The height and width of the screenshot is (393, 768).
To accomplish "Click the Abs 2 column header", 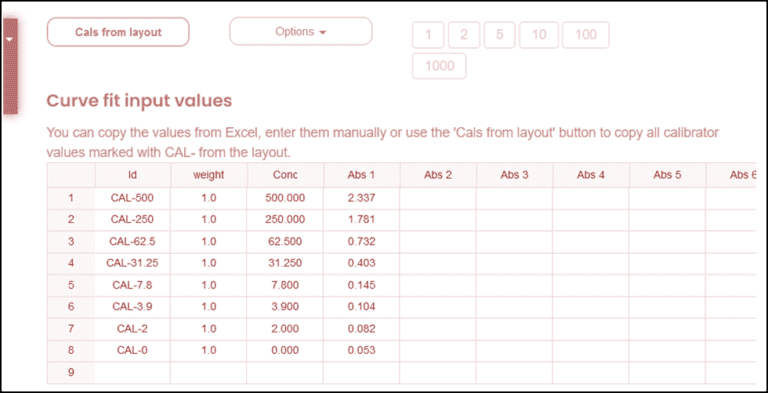I will click(438, 175).
